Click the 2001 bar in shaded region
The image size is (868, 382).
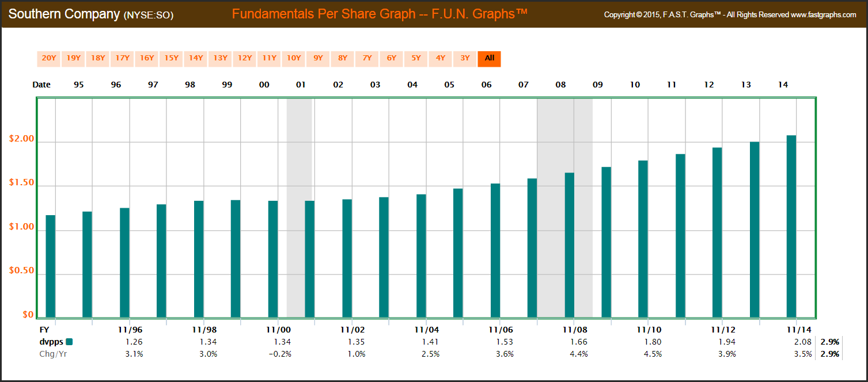coord(310,259)
